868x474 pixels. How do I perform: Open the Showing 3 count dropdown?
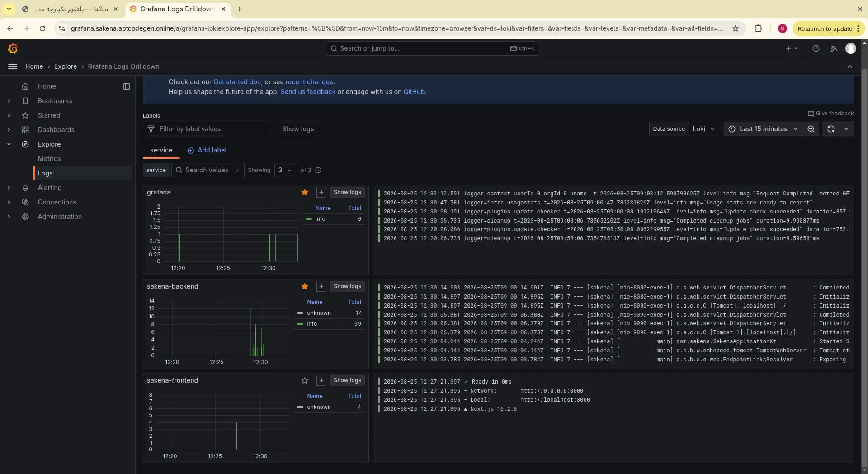[x=285, y=170]
